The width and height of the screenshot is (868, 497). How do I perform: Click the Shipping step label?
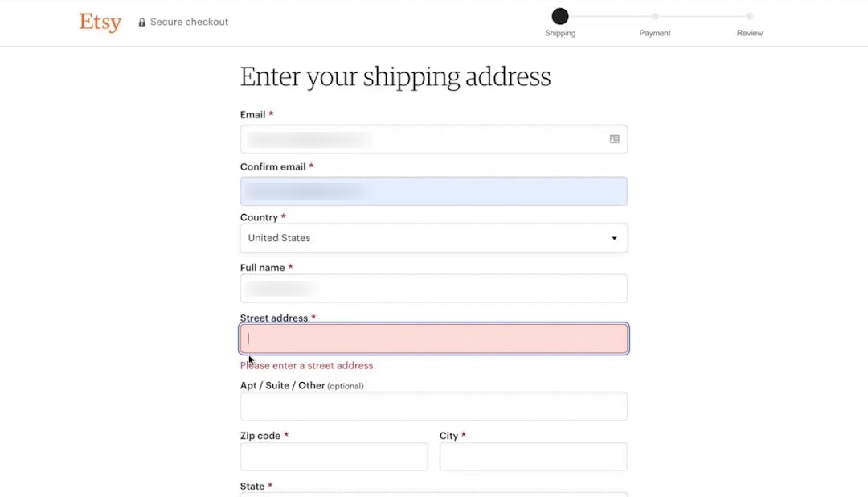[x=559, y=33]
